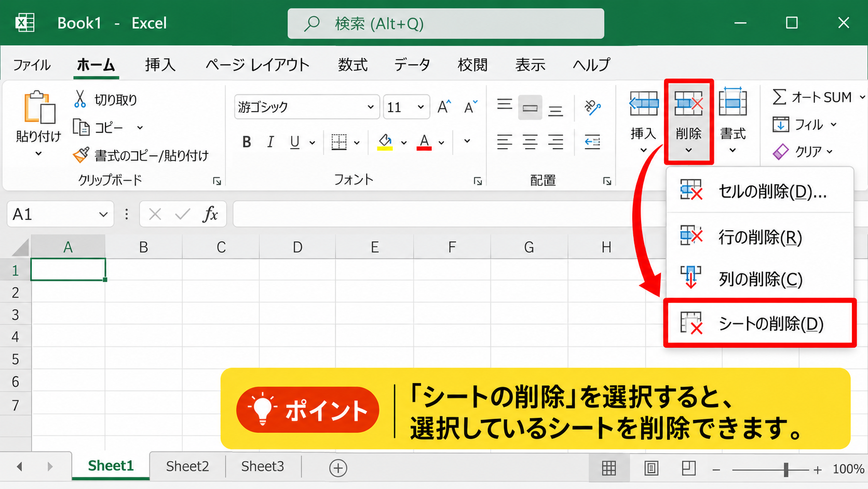868x489 pixels.
Task: Click the Insert cells (挿入) icon
Action: pos(644,103)
